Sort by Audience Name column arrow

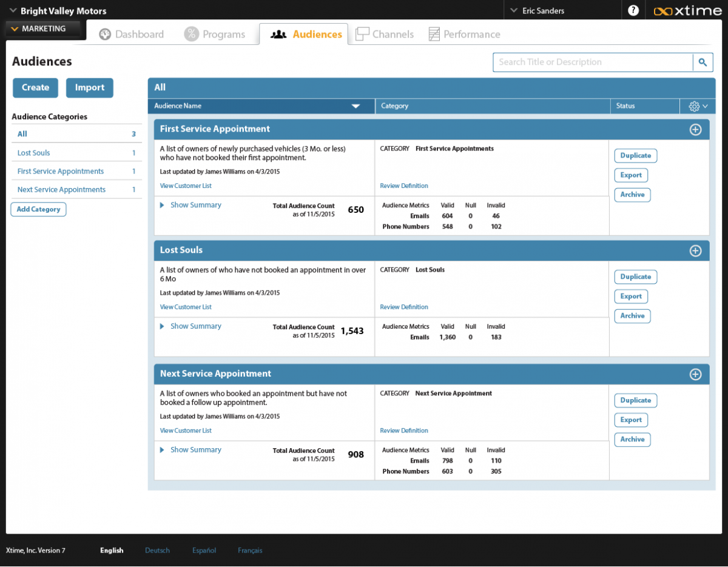click(x=356, y=106)
